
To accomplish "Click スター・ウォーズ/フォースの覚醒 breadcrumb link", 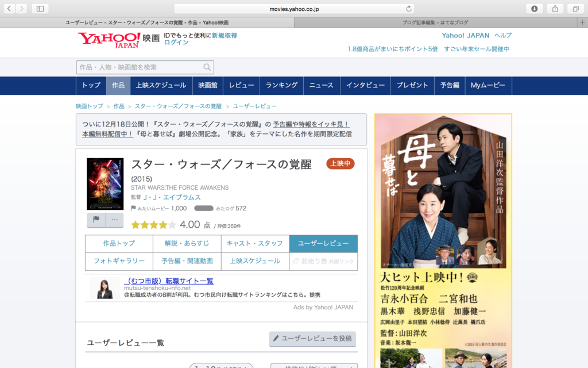I will 178,106.
